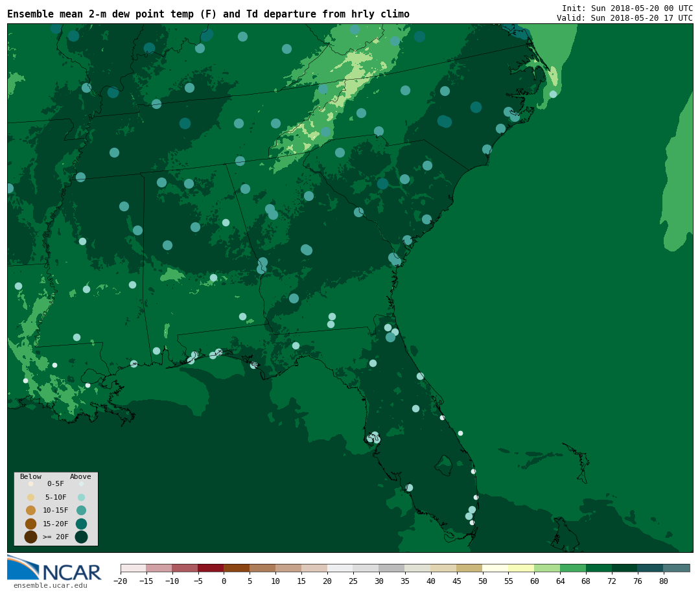The height and width of the screenshot is (593, 700).
Task: Click the 64 color bar tick label
Action: [560, 581]
